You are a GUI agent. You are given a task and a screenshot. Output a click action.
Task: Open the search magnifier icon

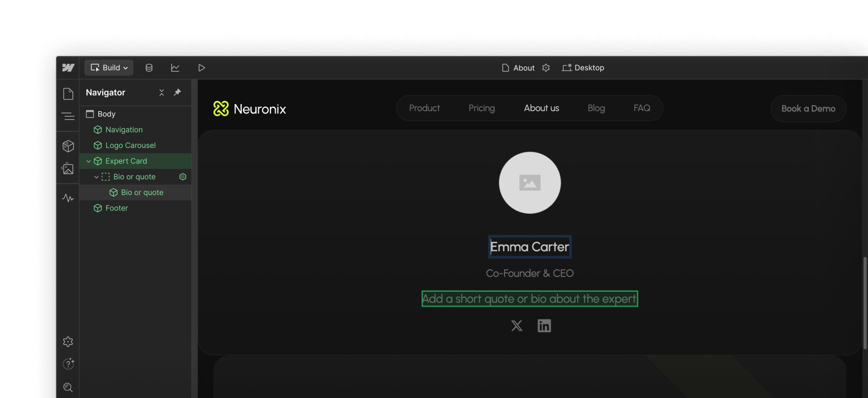click(x=68, y=387)
